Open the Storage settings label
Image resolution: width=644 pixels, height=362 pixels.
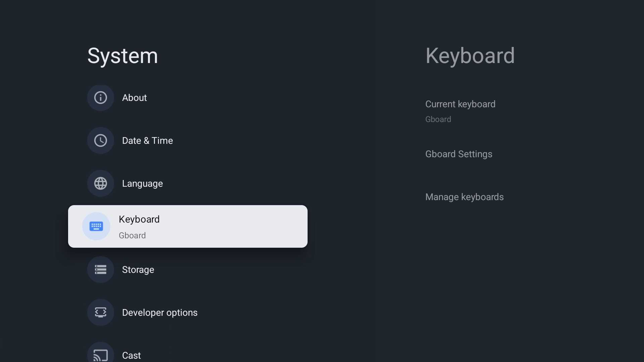point(138,270)
